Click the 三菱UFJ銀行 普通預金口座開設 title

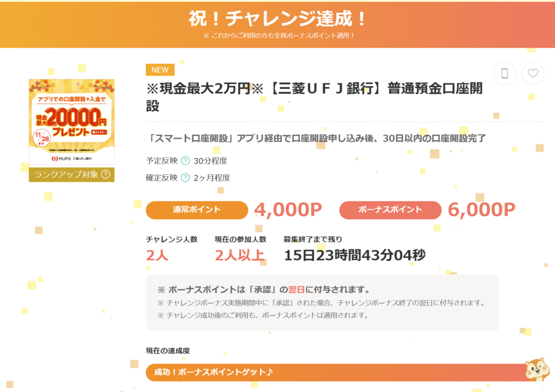[x=314, y=96]
